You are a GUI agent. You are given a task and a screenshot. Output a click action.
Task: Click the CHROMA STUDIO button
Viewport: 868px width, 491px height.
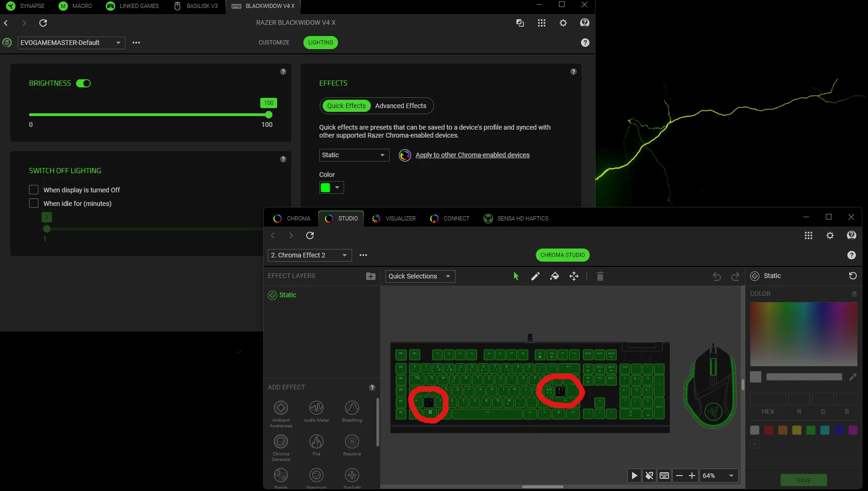click(562, 255)
